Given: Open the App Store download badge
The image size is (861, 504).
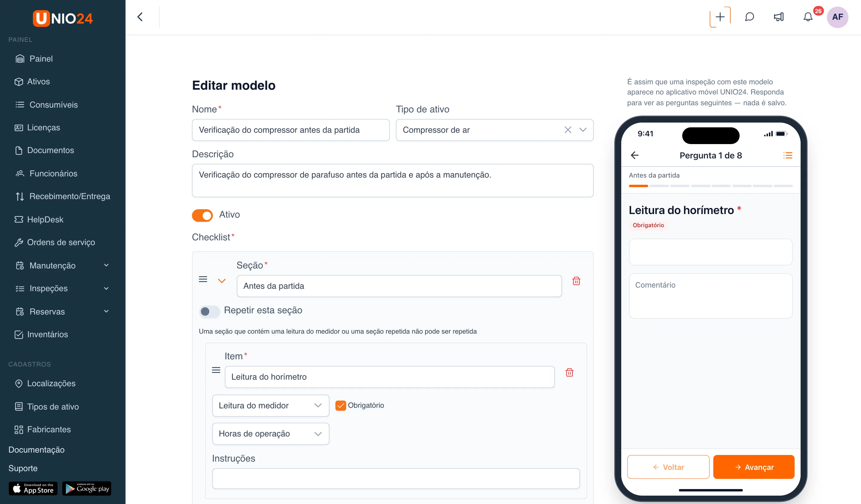Looking at the screenshot, I should tap(33, 489).
